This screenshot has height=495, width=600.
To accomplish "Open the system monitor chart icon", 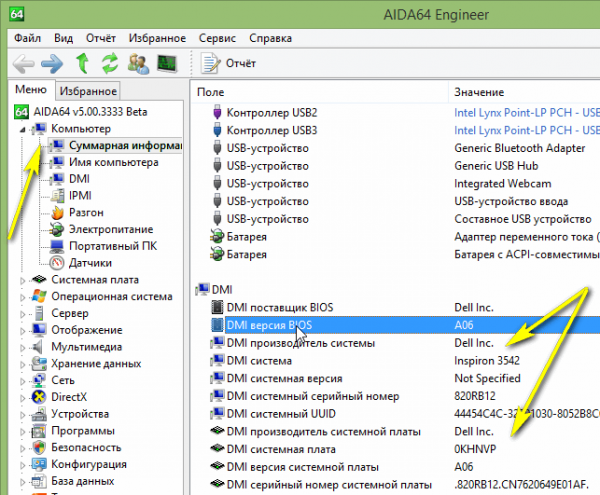I will (x=167, y=64).
